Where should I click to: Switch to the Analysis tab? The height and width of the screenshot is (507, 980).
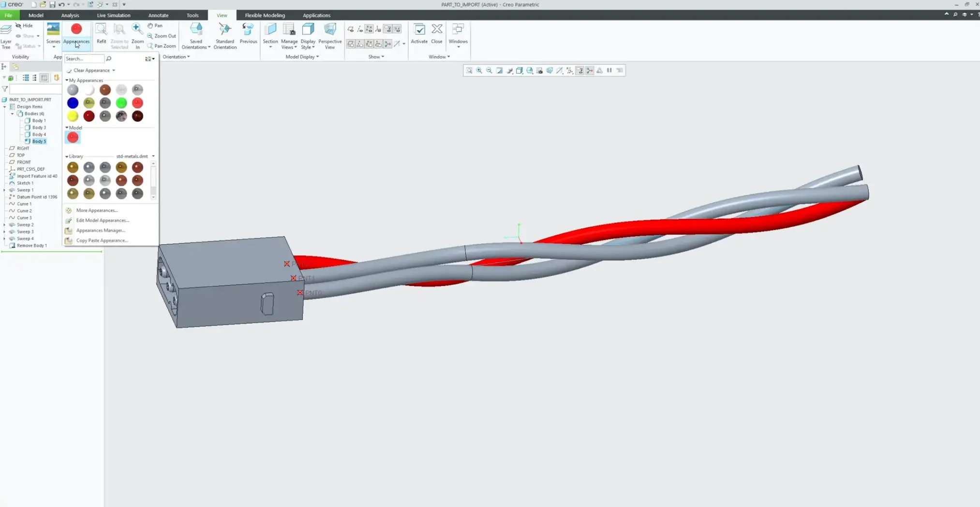[x=70, y=15]
